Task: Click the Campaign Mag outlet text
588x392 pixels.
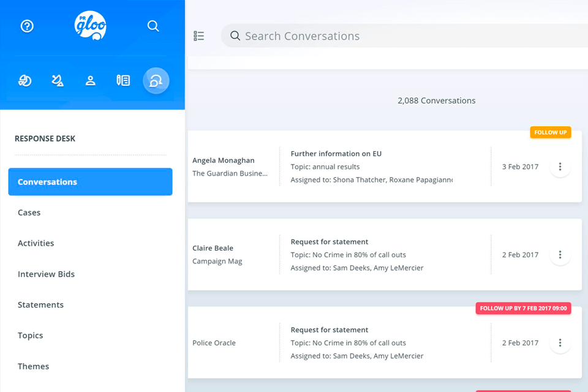Action: tap(217, 261)
